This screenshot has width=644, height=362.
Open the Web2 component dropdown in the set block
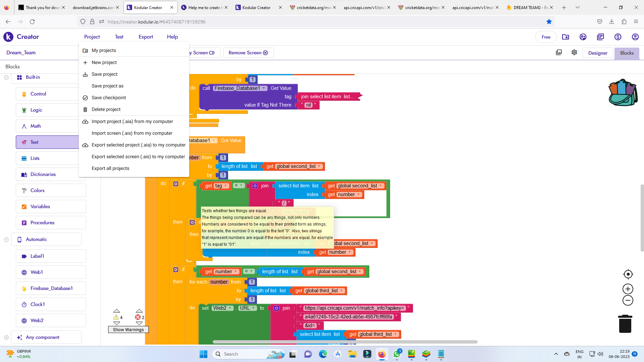[x=222, y=308]
